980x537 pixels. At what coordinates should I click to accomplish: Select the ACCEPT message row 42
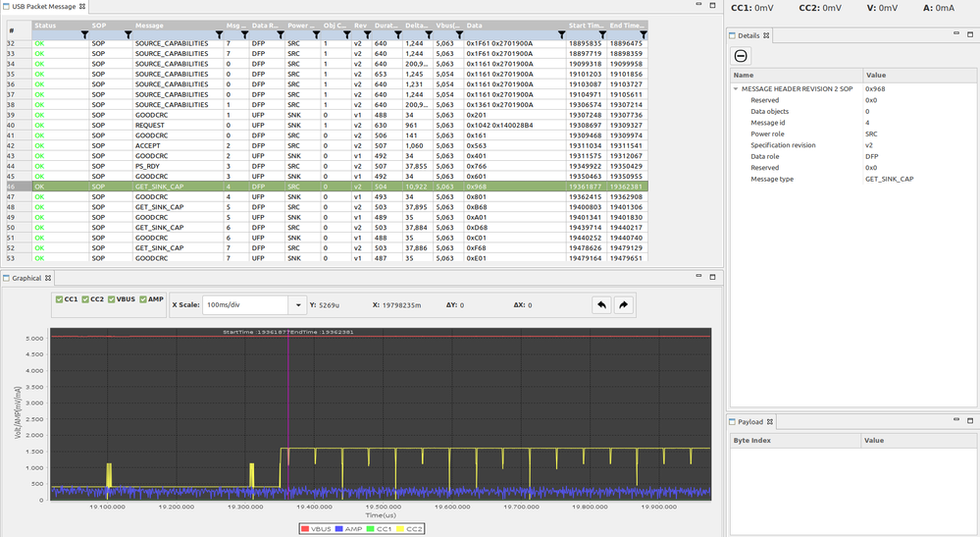(x=327, y=145)
